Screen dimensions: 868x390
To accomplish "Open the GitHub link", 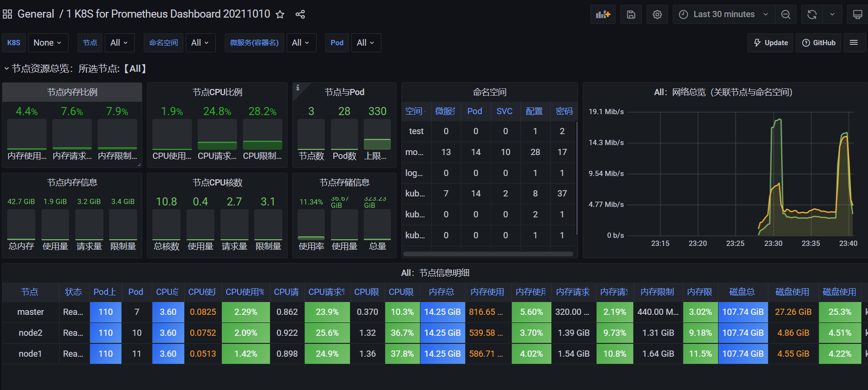I will tap(819, 43).
